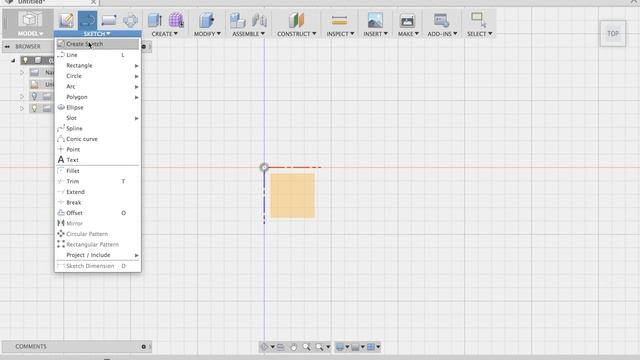Open the CREATE dropdown menu
This screenshot has height=360, width=640.
(164, 34)
